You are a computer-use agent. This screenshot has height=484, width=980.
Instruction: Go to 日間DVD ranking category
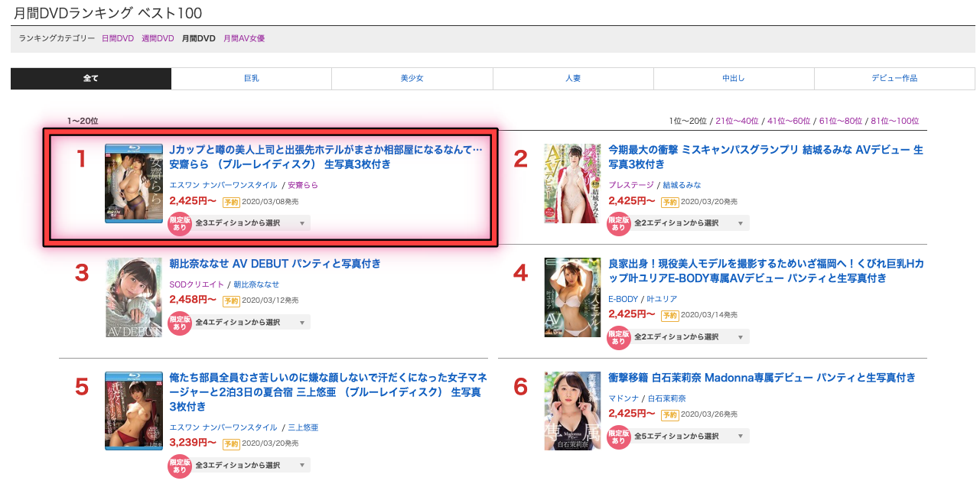pyautogui.click(x=118, y=38)
